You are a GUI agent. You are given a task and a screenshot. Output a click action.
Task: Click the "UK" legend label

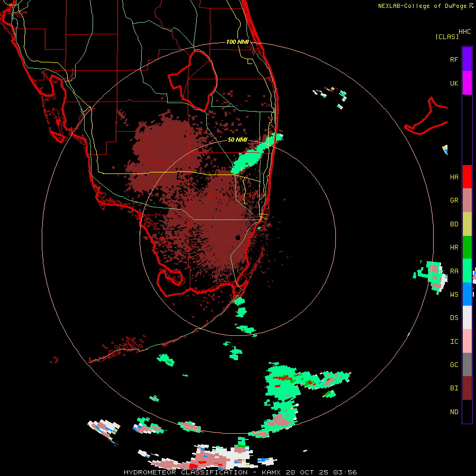point(454,83)
